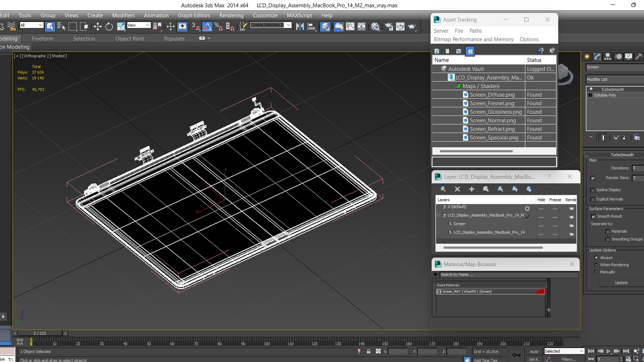Image resolution: width=644 pixels, height=362 pixels.
Task: Choose the Select and Scale tool
Action: [120, 26]
